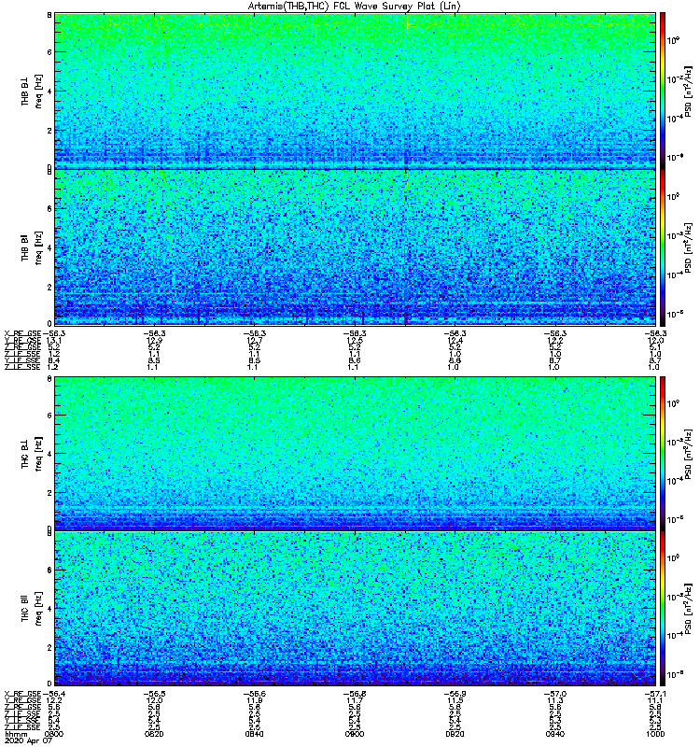The width and height of the screenshot is (700, 747).
Task: Click the color bar beside the THC B-perpendicular panel
Action: coord(663,454)
